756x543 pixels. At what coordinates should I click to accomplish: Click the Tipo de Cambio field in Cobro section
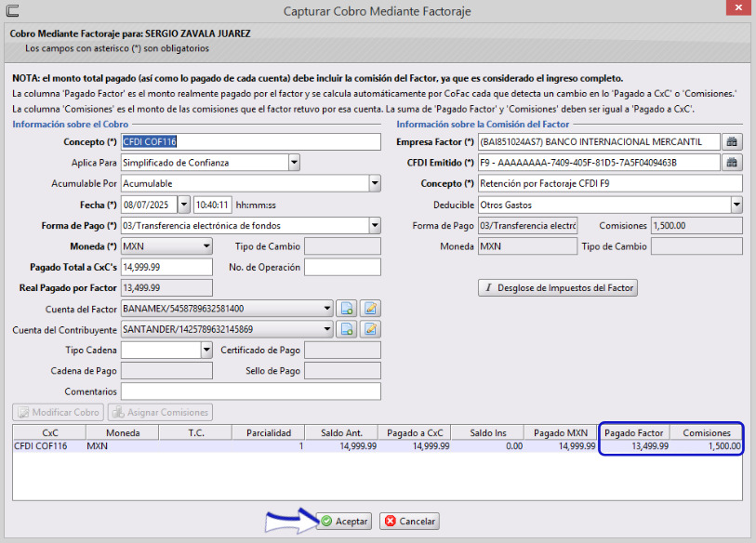point(342,246)
